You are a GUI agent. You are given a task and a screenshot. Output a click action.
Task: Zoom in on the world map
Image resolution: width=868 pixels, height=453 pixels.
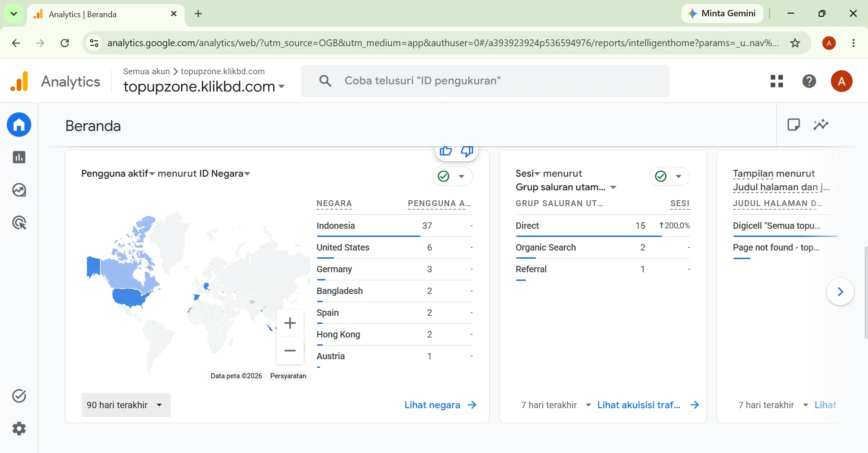(x=290, y=323)
